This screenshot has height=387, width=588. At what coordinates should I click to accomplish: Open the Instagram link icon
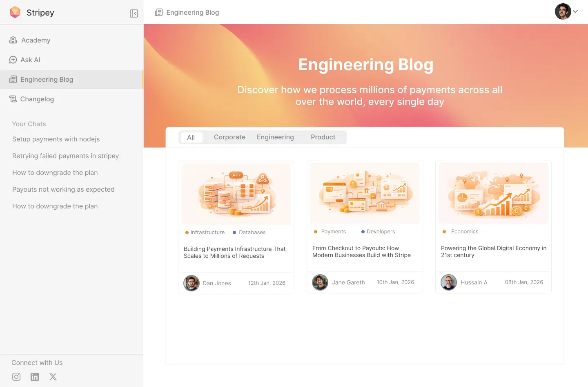pyautogui.click(x=16, y=377)
